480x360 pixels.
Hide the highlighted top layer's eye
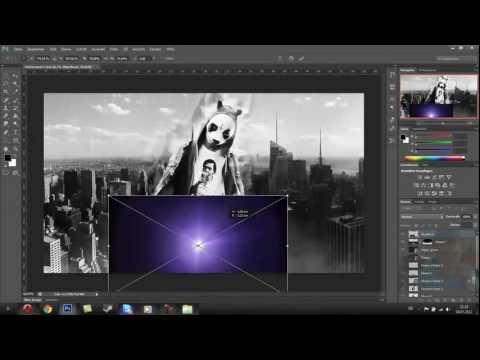pyautogui.click(x=404, y=234)
